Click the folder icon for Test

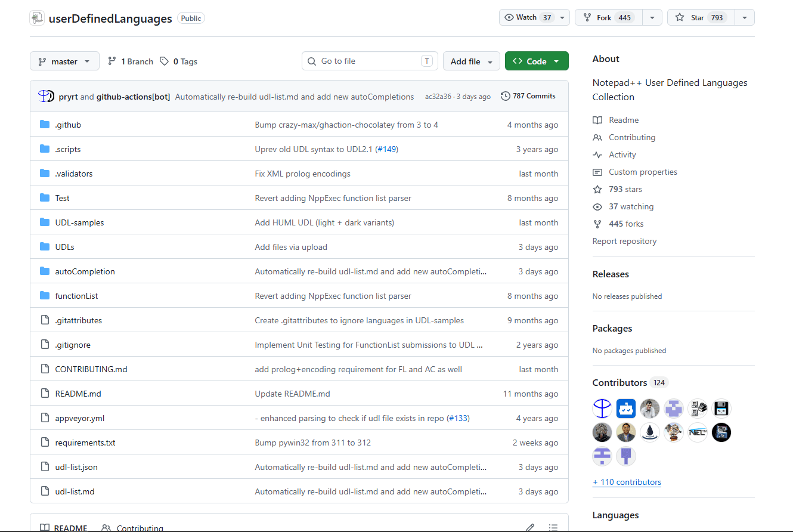click(45, 198)
